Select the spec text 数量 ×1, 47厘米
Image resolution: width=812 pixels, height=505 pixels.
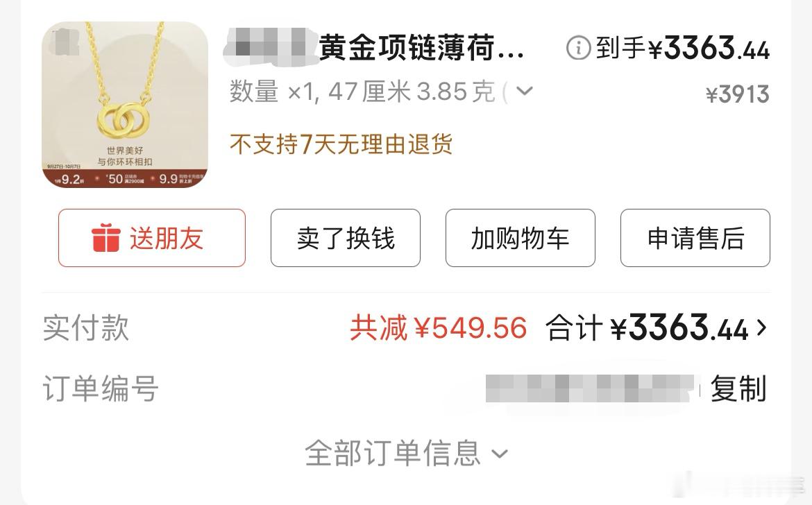point(320,92)
